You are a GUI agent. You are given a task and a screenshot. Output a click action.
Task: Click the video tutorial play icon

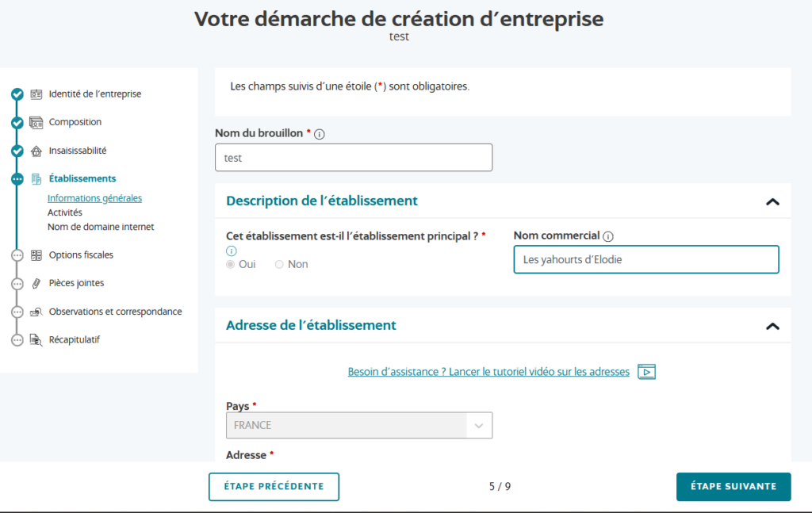pyautogui.click(x=646, y=372)
